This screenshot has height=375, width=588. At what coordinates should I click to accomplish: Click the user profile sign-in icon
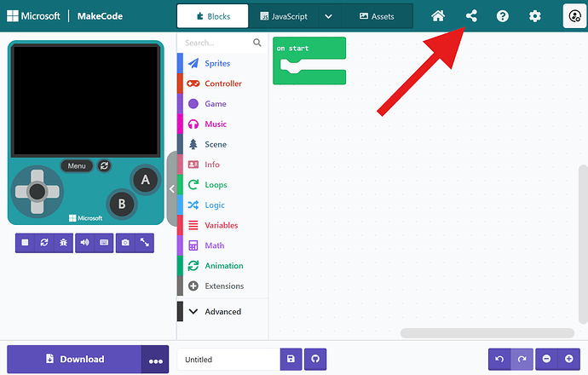point(574,16)
